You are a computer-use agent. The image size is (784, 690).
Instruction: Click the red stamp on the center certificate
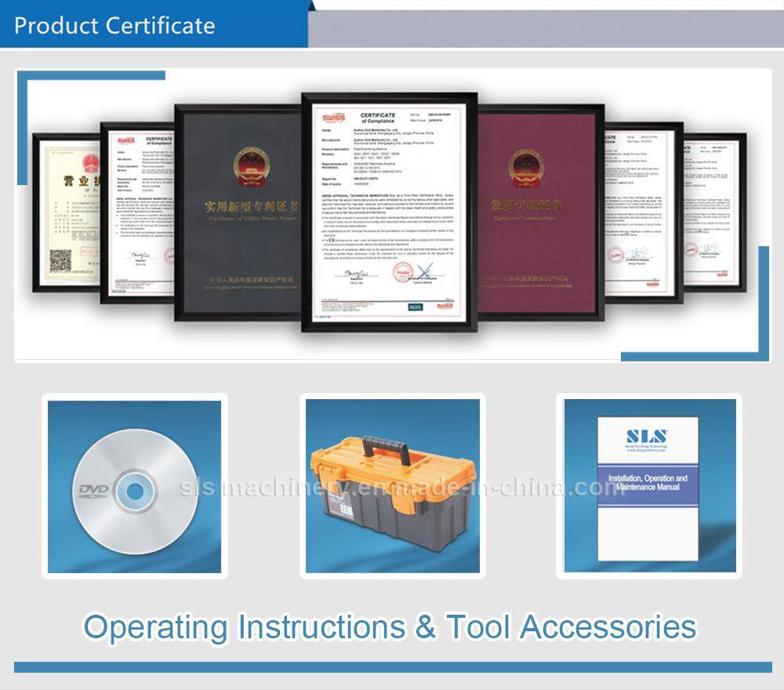402,271
